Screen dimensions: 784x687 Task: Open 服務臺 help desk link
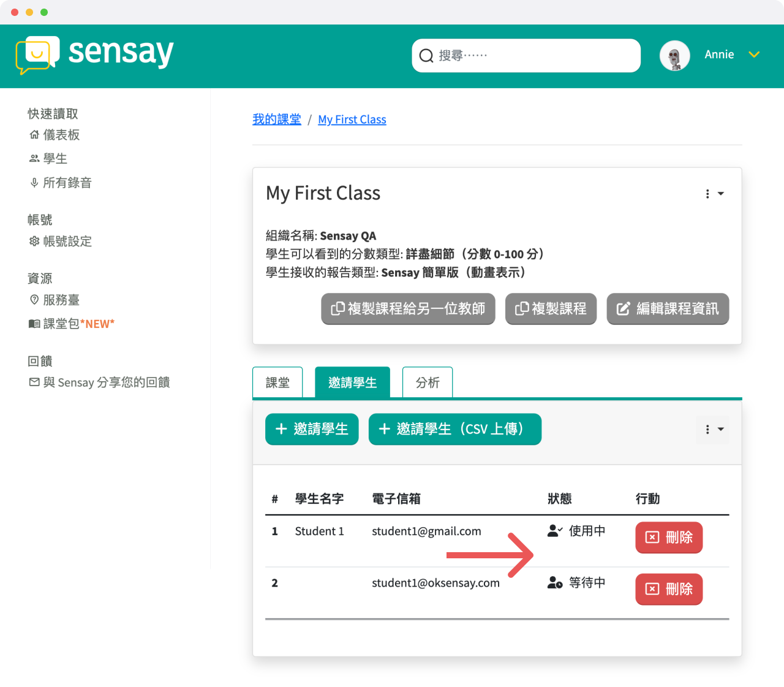[55, 300]
